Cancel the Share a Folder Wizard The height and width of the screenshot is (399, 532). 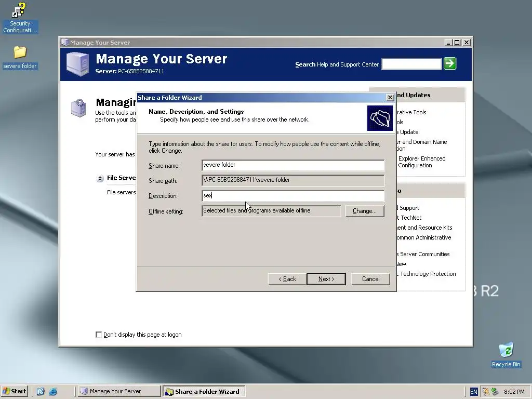(x=370, y=279)
